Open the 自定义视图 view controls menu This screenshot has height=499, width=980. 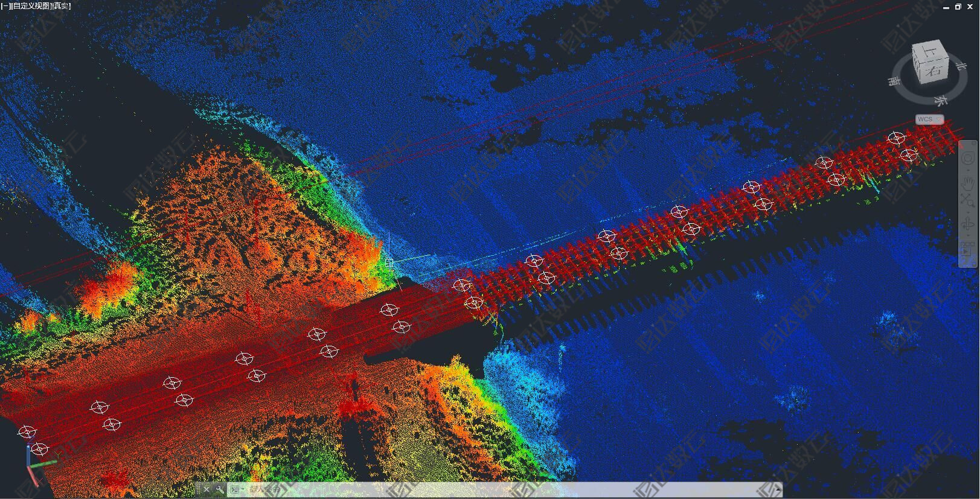pyautogui.click(x=30, y=6)
